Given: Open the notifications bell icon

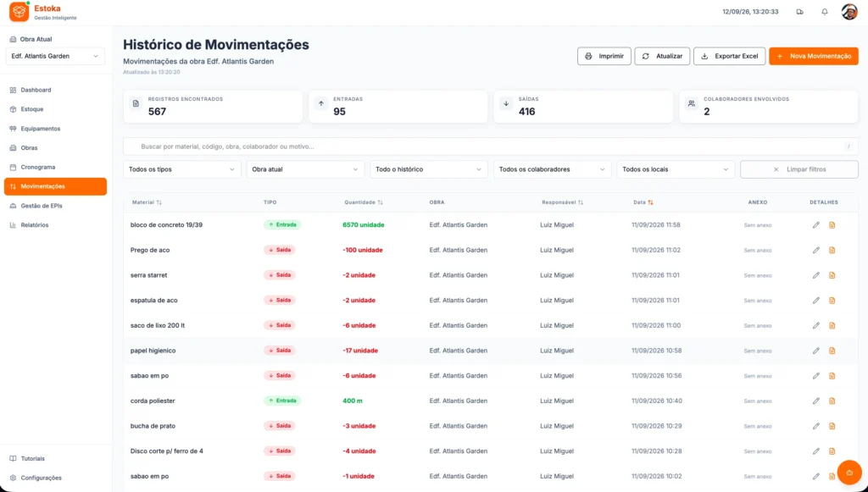Looking at the screenshot, I should pyautogui.click(x=824, y=12).
